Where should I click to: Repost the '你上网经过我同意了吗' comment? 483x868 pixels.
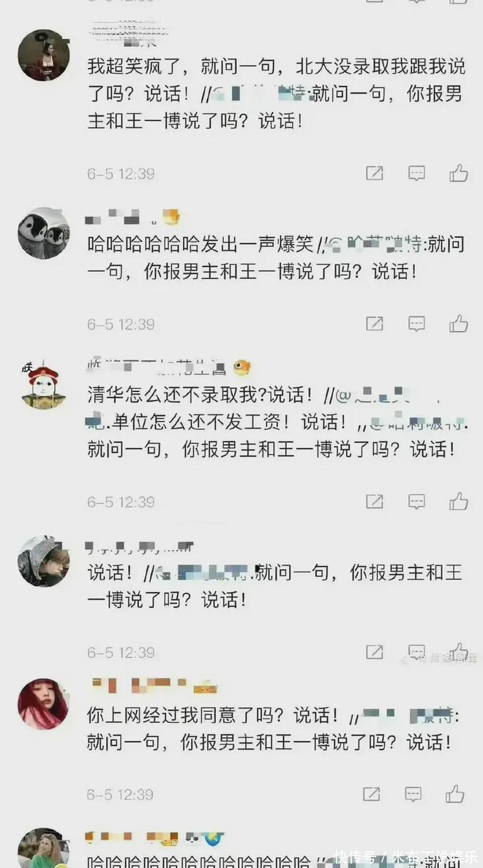tap(371, 794)
